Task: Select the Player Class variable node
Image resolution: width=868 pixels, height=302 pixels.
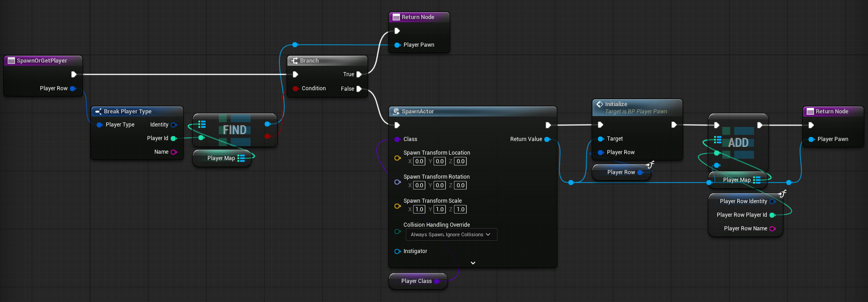Action: click(x=416, y=281)
